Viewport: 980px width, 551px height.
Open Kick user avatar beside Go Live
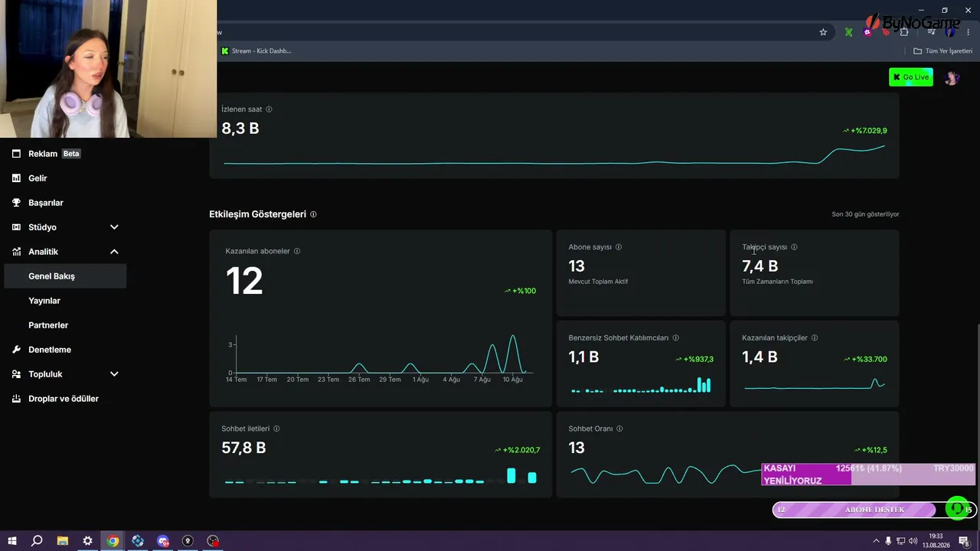click(x=952, y=77)
